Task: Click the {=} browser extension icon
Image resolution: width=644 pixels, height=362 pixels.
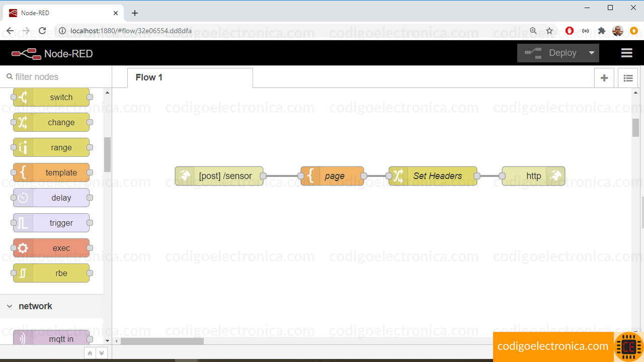Action: pos(586,31)
